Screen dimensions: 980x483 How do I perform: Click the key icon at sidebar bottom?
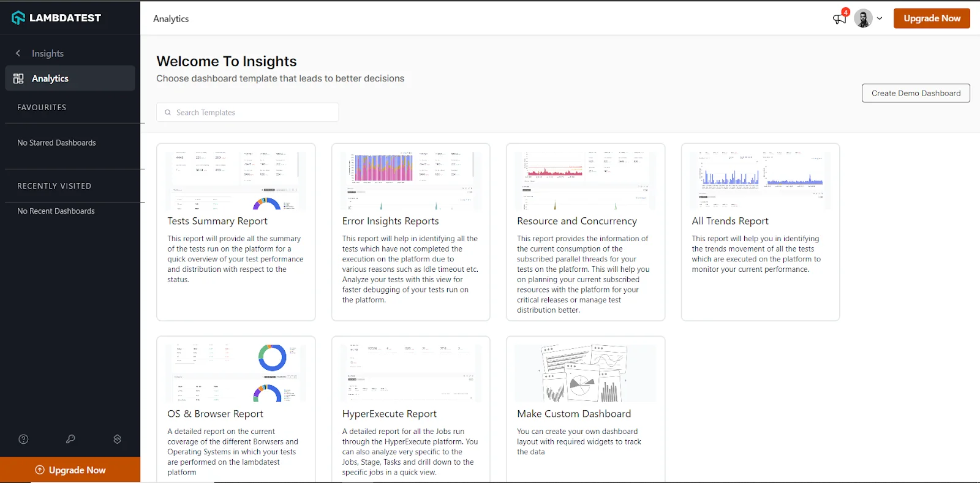click(x=70, y=439)
